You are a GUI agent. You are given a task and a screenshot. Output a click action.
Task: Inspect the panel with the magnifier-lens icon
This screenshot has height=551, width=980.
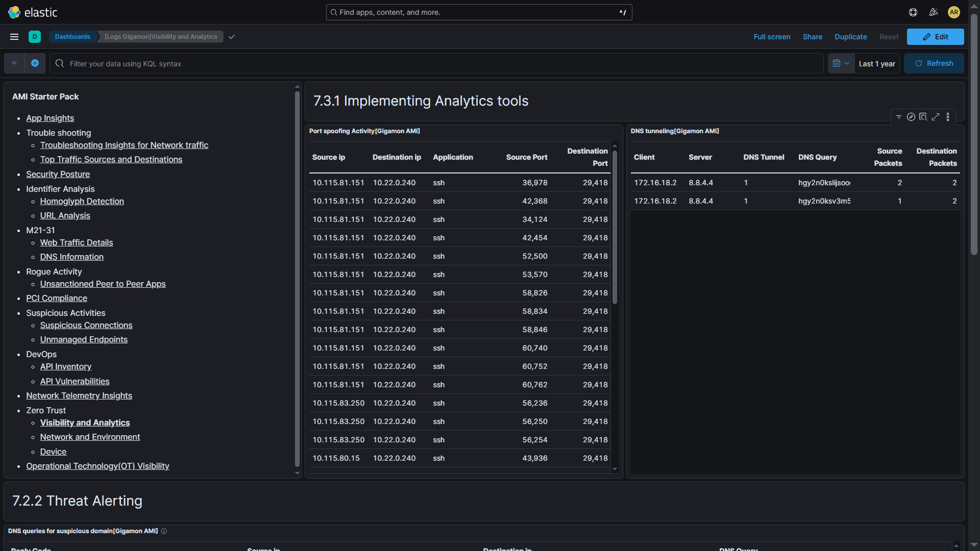(x=923, y=116)
